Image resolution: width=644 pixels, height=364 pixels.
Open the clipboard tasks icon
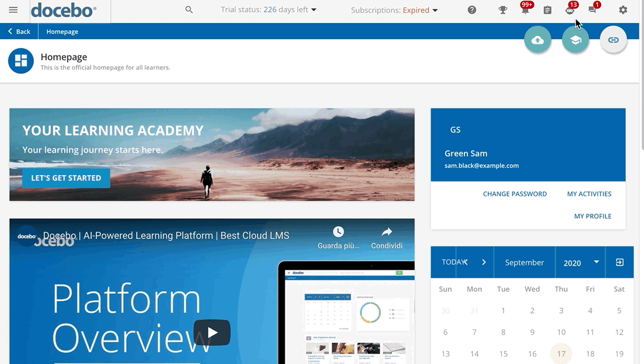(548, 10)
